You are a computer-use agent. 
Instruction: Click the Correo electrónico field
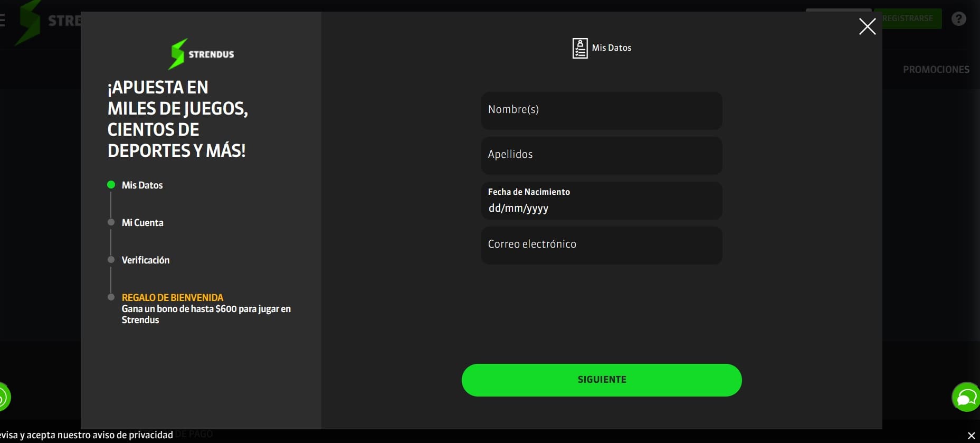pos(602,246)
